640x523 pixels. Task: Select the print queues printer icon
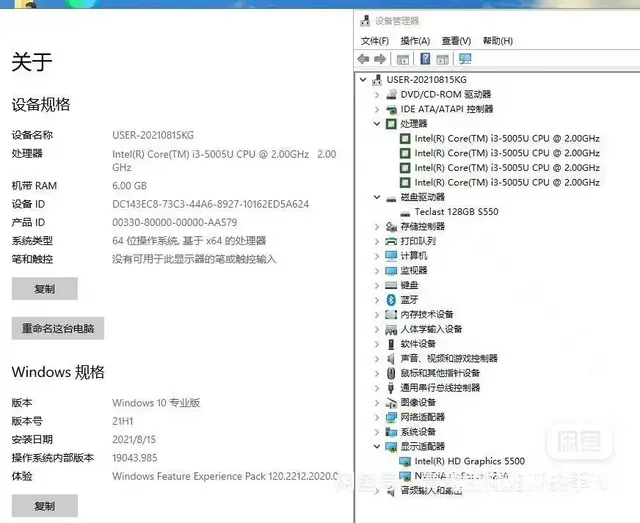(x=391, y=241)
